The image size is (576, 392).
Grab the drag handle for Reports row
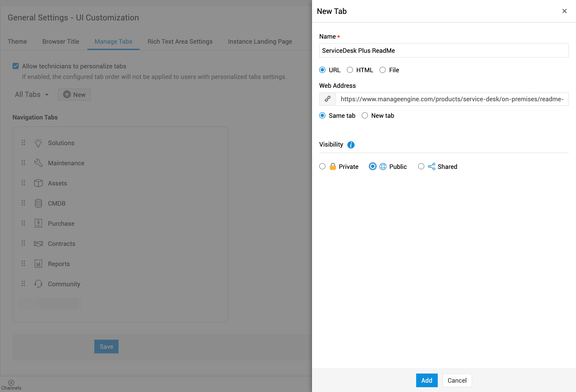coord(23,263)
